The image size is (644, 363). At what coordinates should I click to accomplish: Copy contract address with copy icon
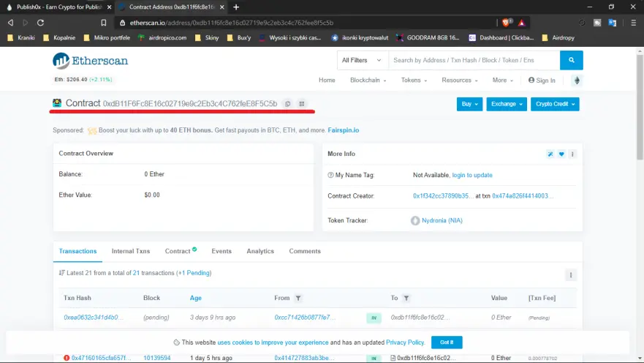pyautogui.click(x=287, y=104)
